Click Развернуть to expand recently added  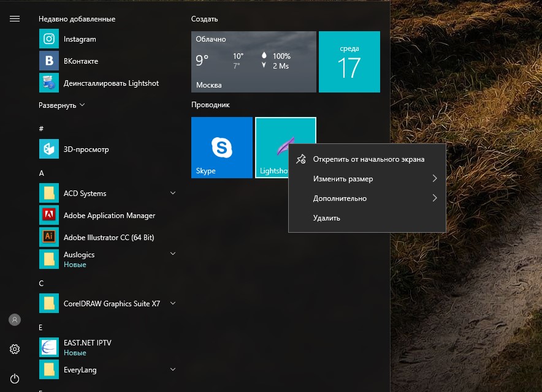pyautogui.click(x=61, y=105)
